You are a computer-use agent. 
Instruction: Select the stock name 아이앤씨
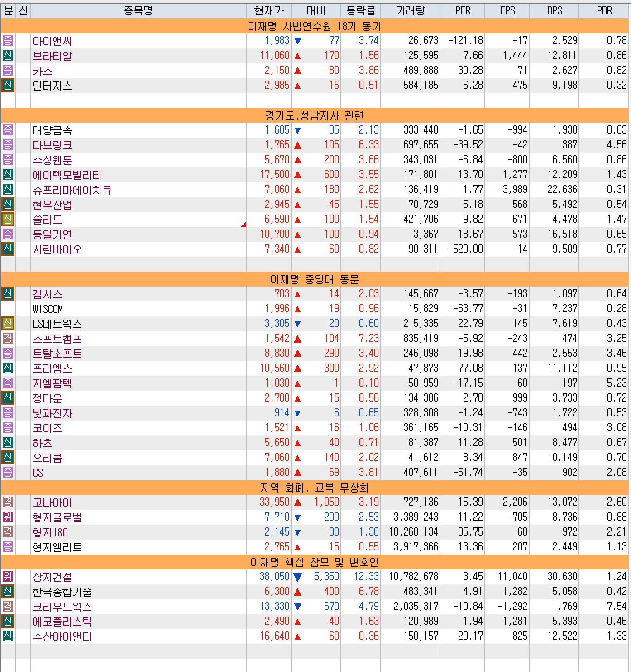pos(52,41)
